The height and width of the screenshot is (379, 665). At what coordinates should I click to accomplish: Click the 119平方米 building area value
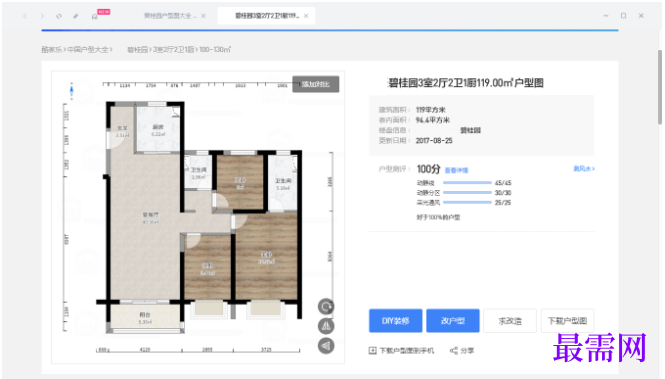coord(430,110)
